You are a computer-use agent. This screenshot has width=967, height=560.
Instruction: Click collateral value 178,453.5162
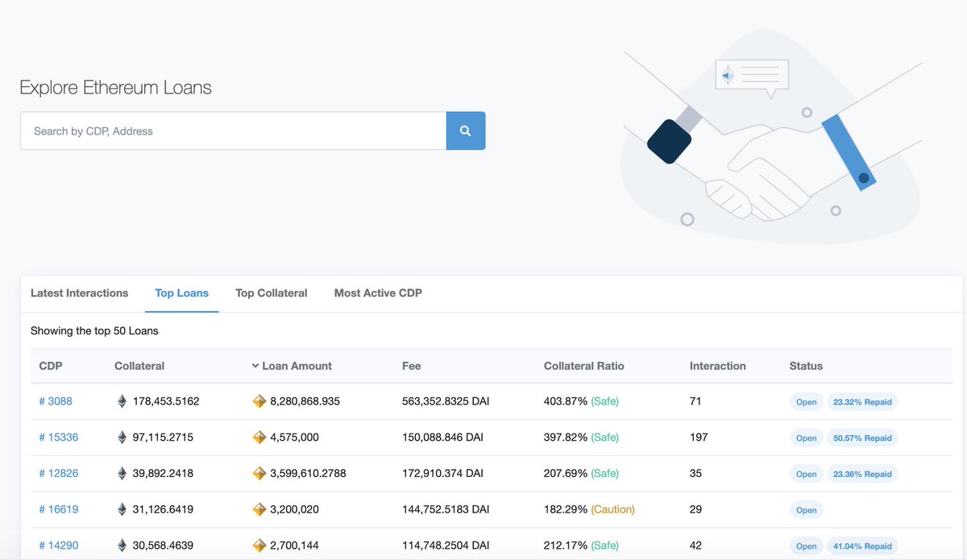click(x=166, y=401)
